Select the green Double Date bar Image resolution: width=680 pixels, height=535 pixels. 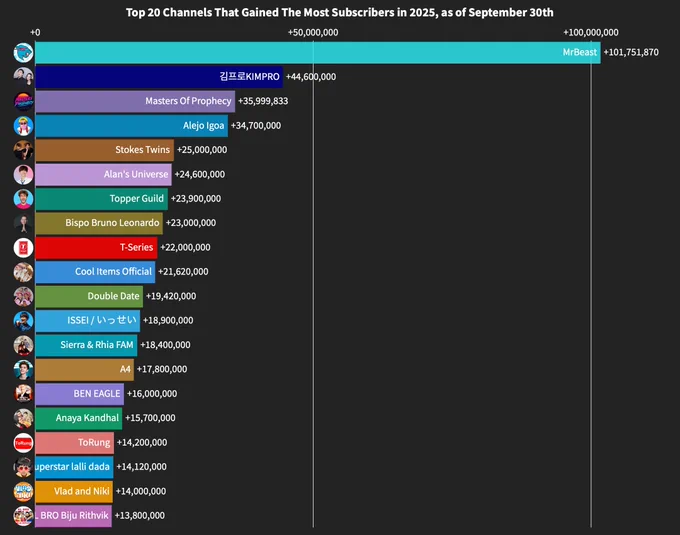coord(89,296)
